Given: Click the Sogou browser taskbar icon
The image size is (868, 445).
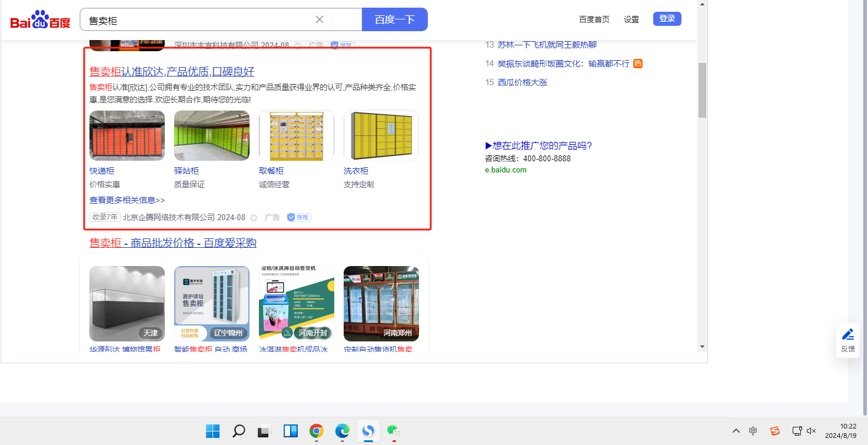Looking at the screenshot, I should tap(368, 431).
